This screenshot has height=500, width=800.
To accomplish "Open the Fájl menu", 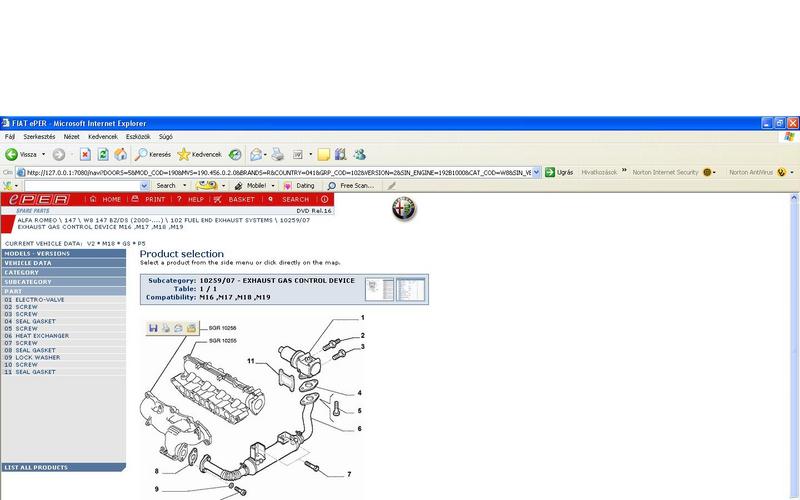I will tap(10, 137).
